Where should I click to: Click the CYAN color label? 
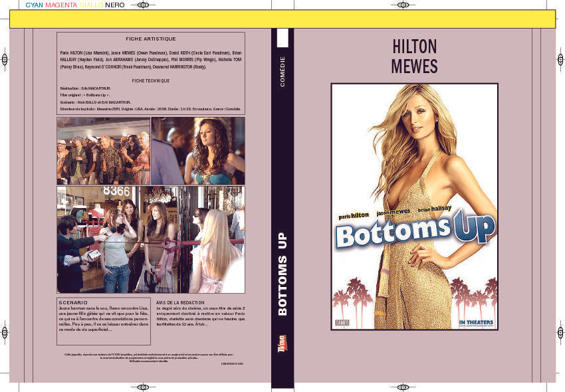tap(34, 5)
